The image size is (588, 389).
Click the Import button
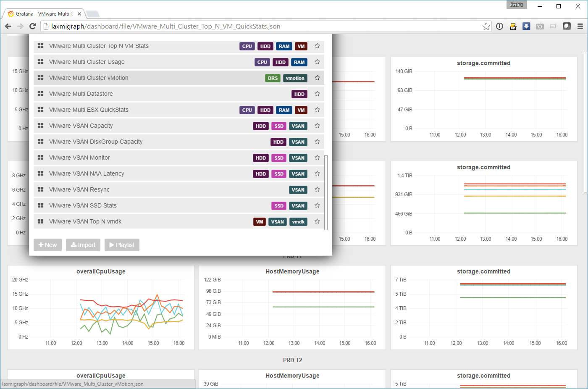[x=83, y=245]
